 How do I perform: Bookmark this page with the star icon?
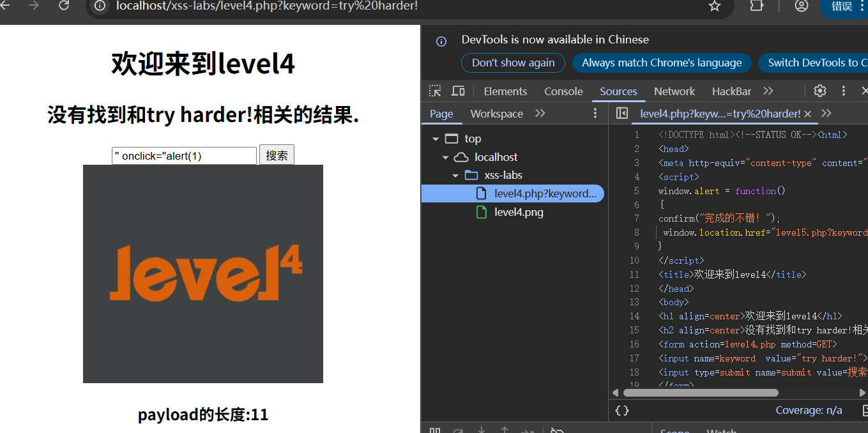coord(715,6)
